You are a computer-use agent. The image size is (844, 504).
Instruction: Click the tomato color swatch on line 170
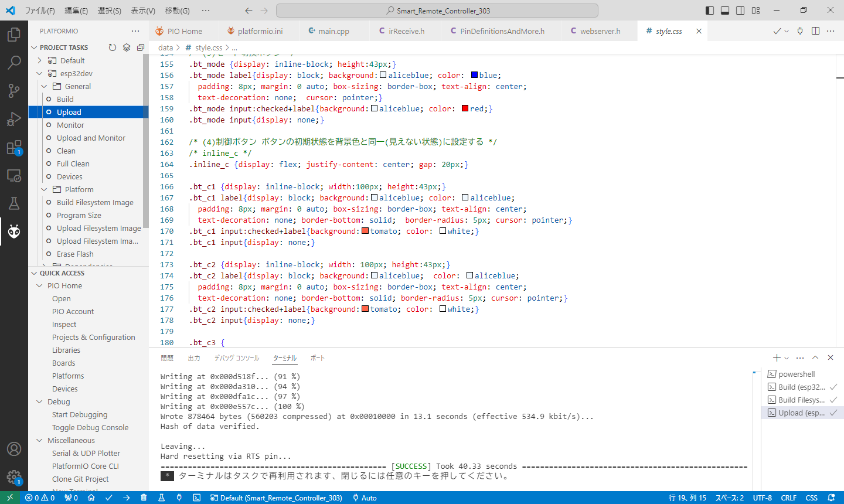[365, 231]
